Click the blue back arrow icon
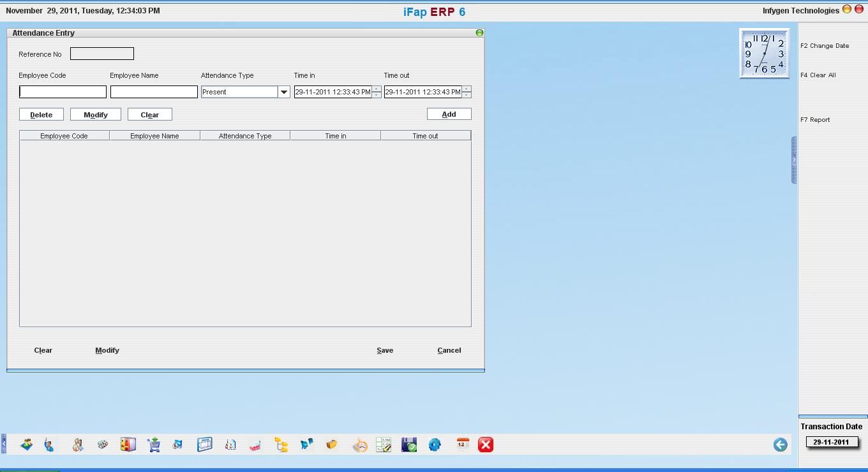This screenshot has height=472, width=868. pyautogui.click(x=780, y=445)
